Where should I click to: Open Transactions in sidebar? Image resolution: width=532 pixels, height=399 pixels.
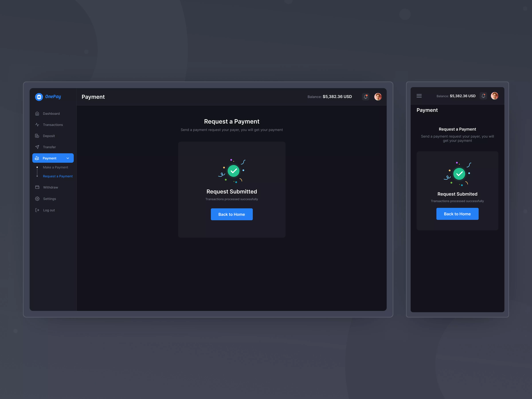[x=53, y=125]
